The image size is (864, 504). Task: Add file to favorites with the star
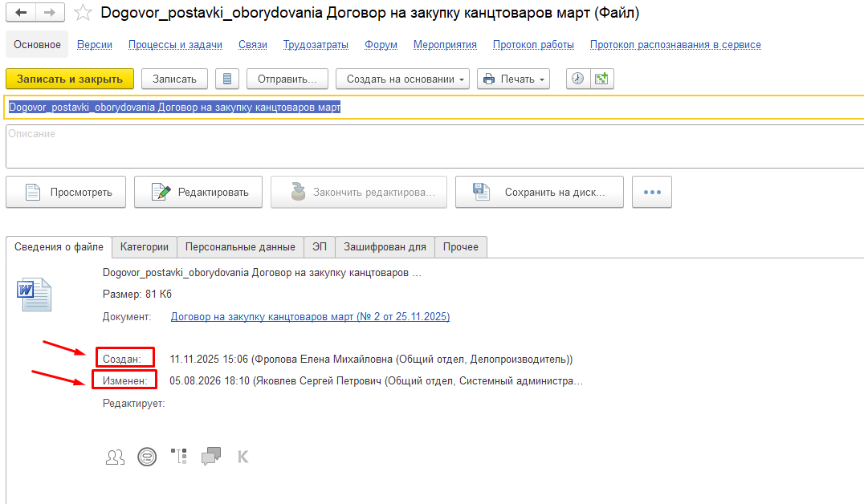tap(83, 12)
